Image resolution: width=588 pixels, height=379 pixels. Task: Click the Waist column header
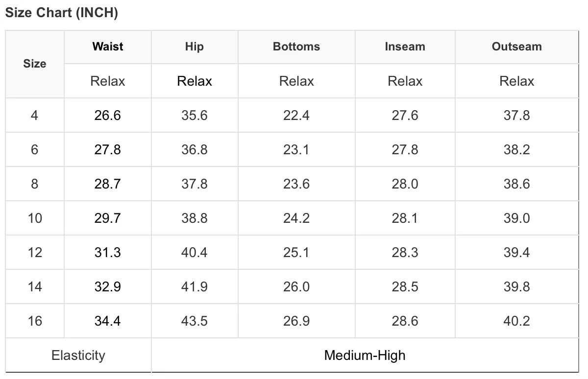coord(108,47)
